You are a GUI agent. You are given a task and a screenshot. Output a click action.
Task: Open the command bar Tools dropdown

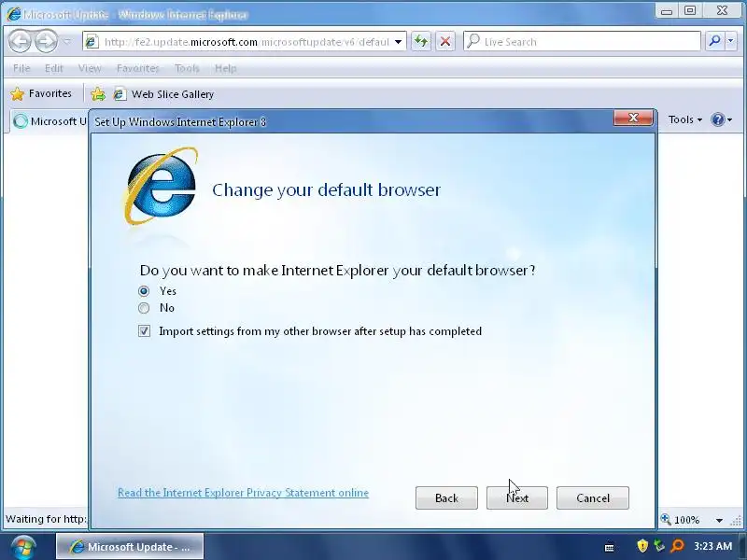[685, 119]
